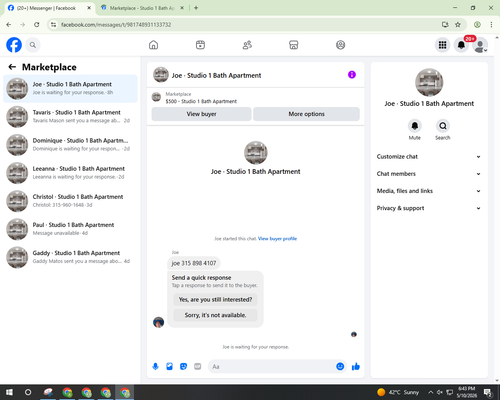The width and height of the screenshot is (500, 400).
Task: Mute the conversation with bell icon
Action: 415,126
